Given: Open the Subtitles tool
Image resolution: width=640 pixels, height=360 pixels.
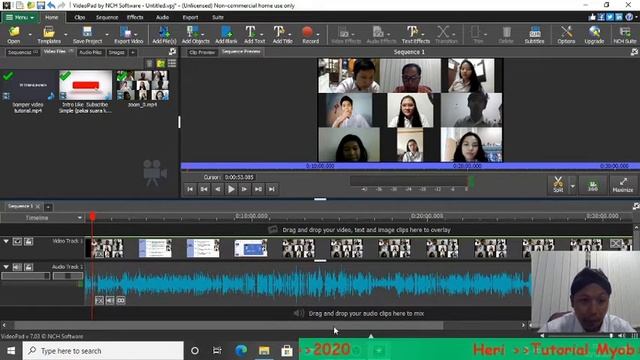Looking at the screenshot, I should tap(534, 34).
